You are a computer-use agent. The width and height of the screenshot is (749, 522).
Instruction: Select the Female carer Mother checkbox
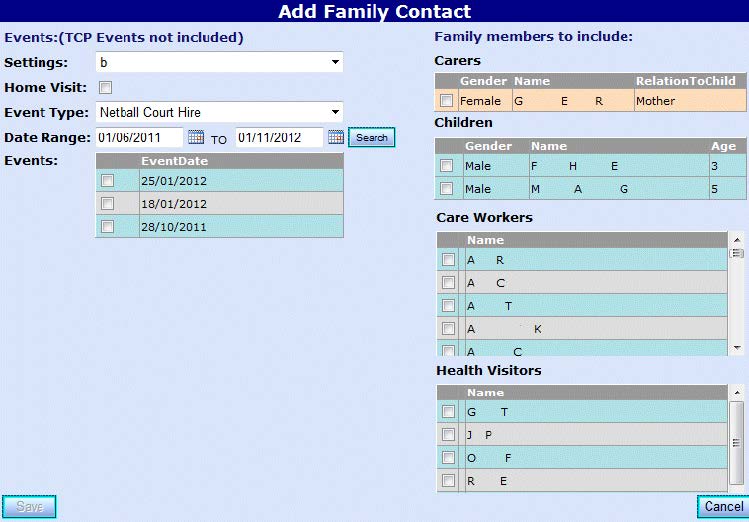point(446,101)
